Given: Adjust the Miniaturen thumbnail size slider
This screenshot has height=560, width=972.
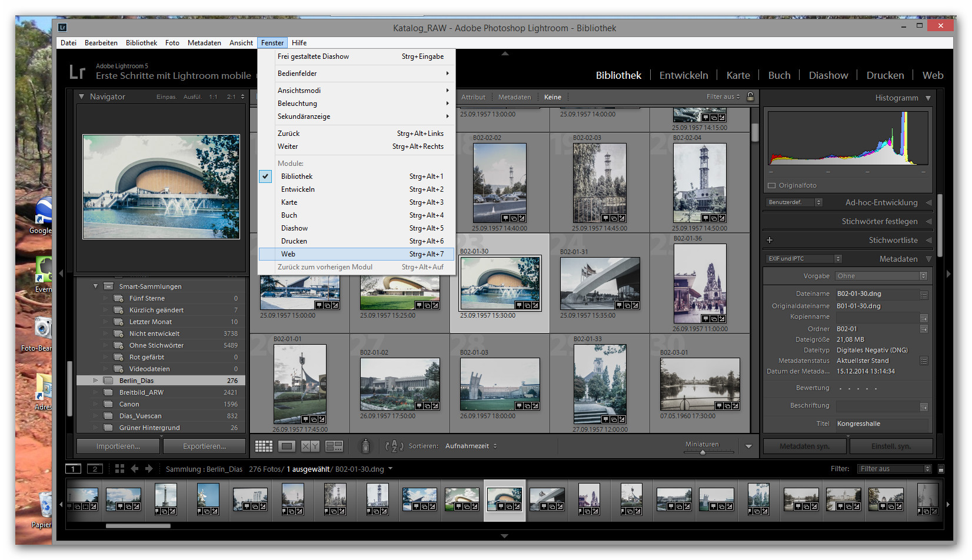Looking at the screenshot, I should pos(703,452).
